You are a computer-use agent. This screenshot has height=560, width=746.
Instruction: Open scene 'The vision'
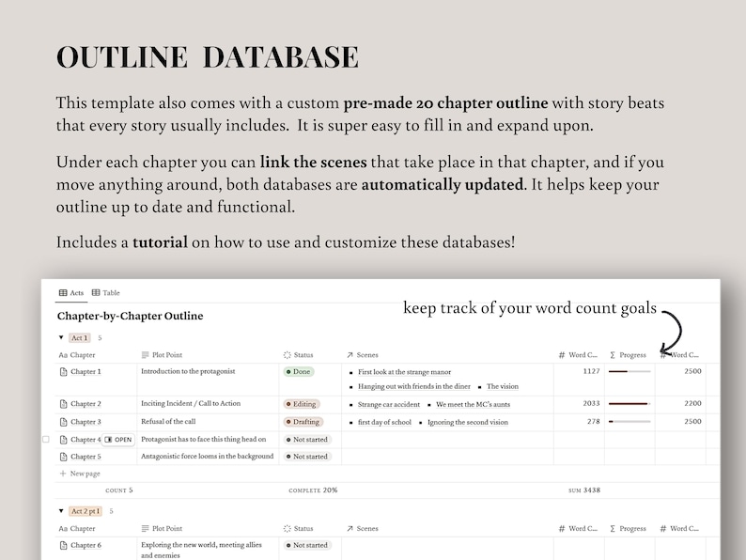pos(503,386)
